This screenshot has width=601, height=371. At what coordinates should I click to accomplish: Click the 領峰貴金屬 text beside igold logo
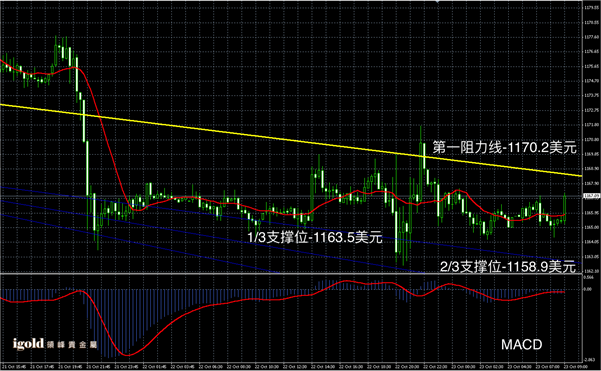pos(72,345)
